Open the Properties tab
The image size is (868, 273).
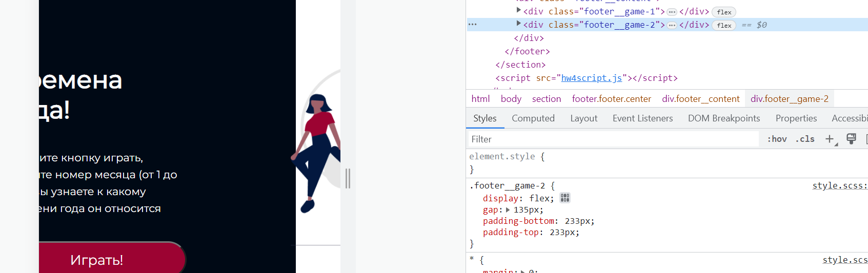tap(796, 118)
